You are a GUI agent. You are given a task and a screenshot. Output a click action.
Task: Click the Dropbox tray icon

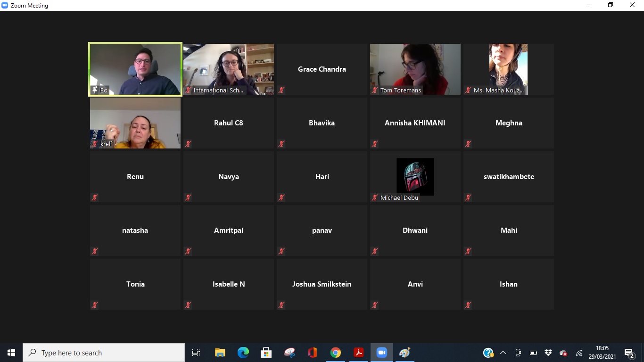pos(548,353)
